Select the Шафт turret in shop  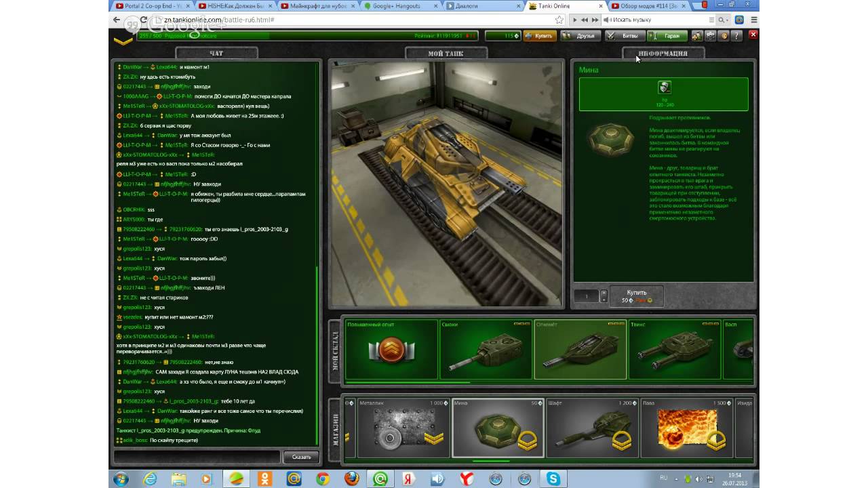point(592,428)
